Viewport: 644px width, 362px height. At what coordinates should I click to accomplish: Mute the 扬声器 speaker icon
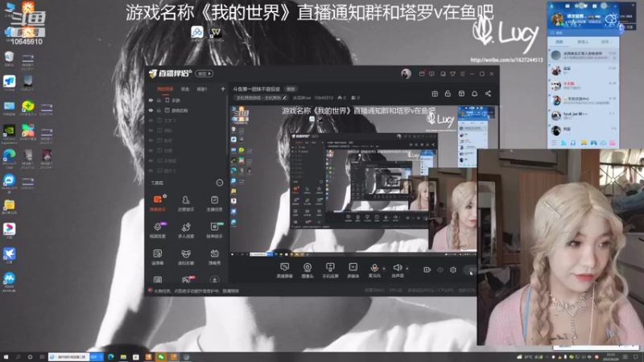point(397,268)
